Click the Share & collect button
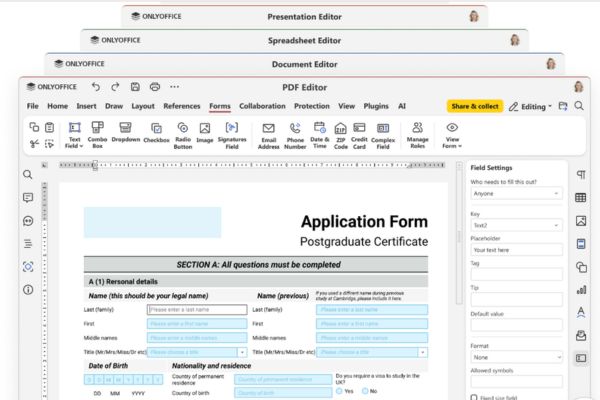 (475, 106)
